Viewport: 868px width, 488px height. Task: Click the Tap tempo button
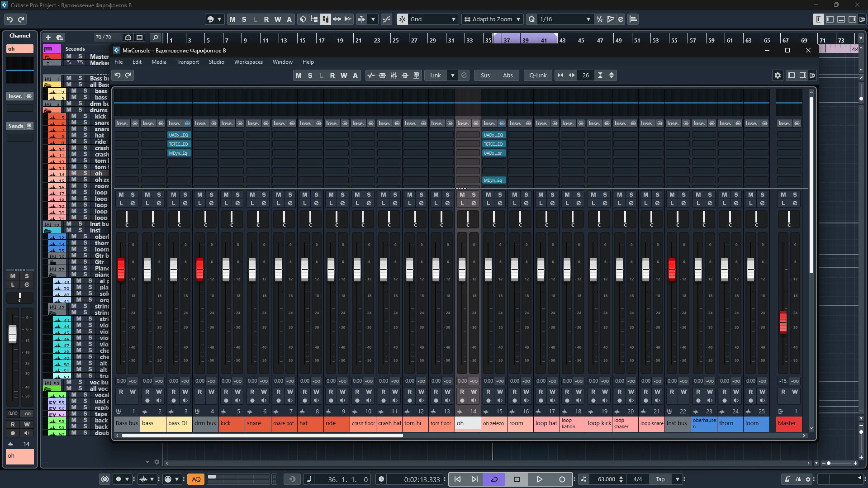tap(660, 479)
